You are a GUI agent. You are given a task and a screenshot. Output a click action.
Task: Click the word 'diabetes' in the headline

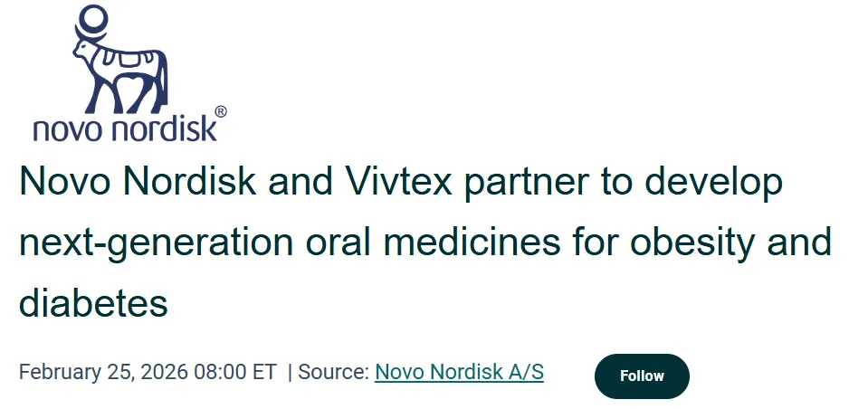(93, 301)
